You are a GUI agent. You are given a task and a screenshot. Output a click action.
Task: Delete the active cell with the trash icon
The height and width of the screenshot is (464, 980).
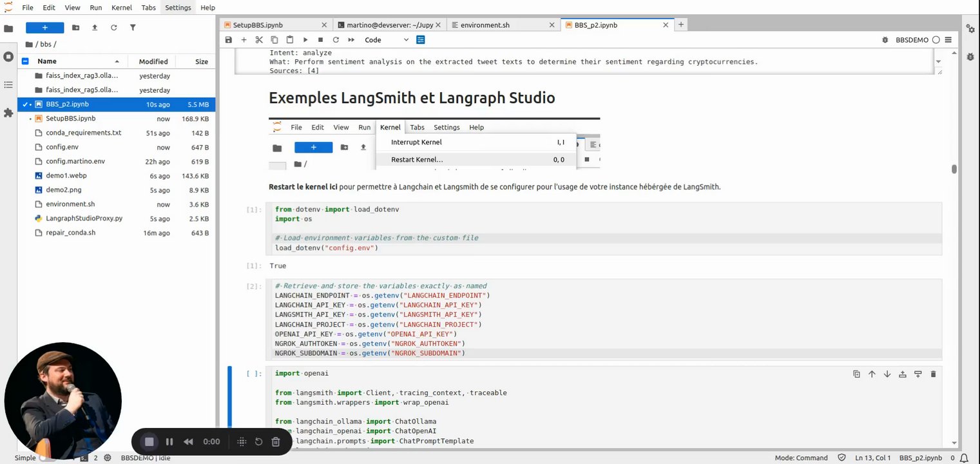coord(933,374)
